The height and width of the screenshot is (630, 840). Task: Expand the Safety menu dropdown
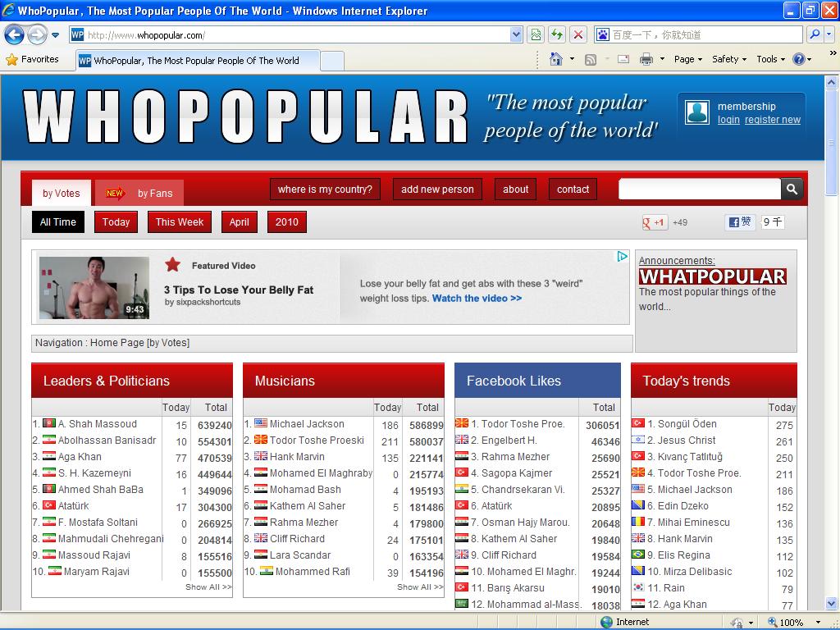pos(728,59)
